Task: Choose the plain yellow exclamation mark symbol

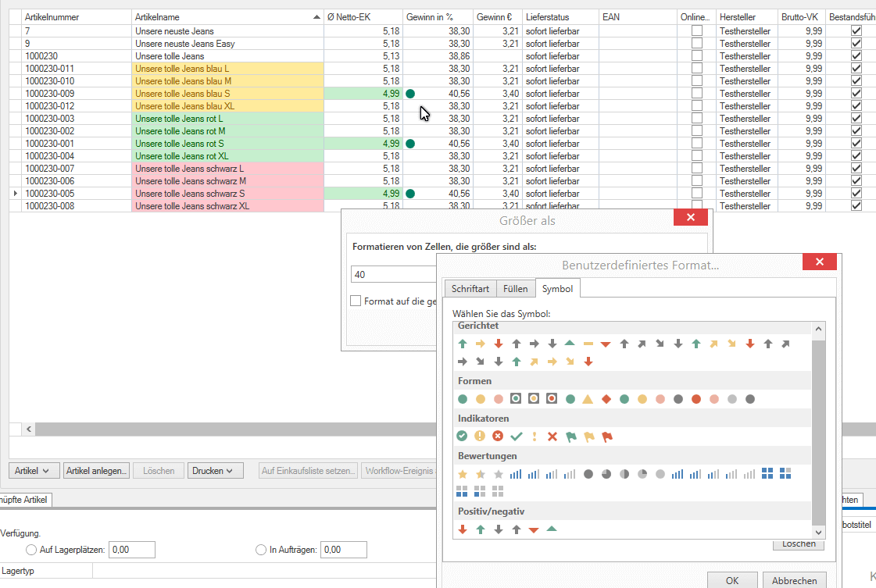Action: point(534,436)
